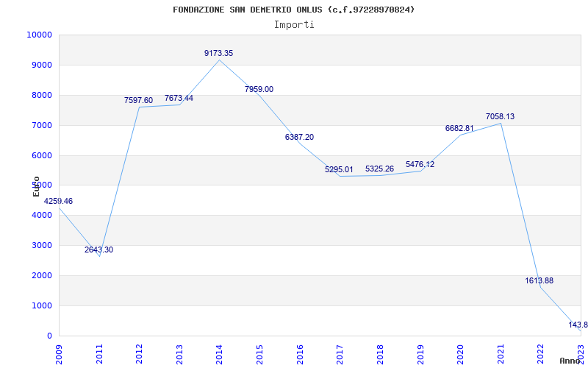Select the 7673.44 data label
This screenshot has width=588, height=368.
click(x=179, y=98)
